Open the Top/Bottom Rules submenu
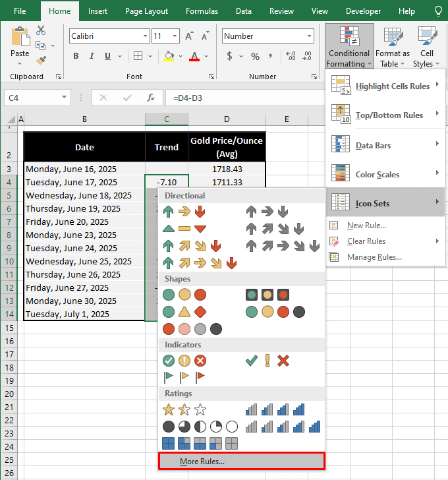Image resolution: width=448 pixels, height=480 pixels. click(x=385, y=115)
